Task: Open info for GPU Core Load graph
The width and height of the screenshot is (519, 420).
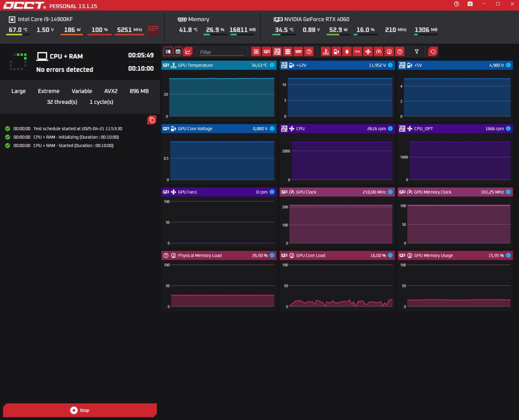Action: click(x=390, y=255)
